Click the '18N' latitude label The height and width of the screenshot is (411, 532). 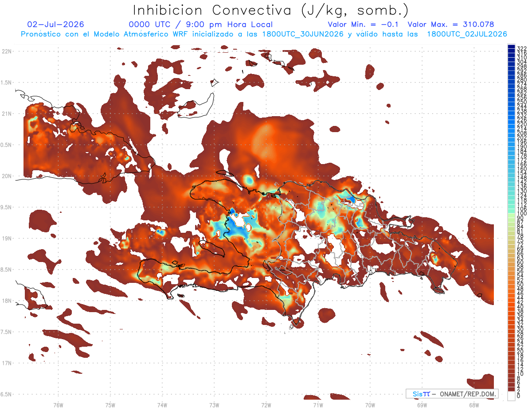pos(6,301)
